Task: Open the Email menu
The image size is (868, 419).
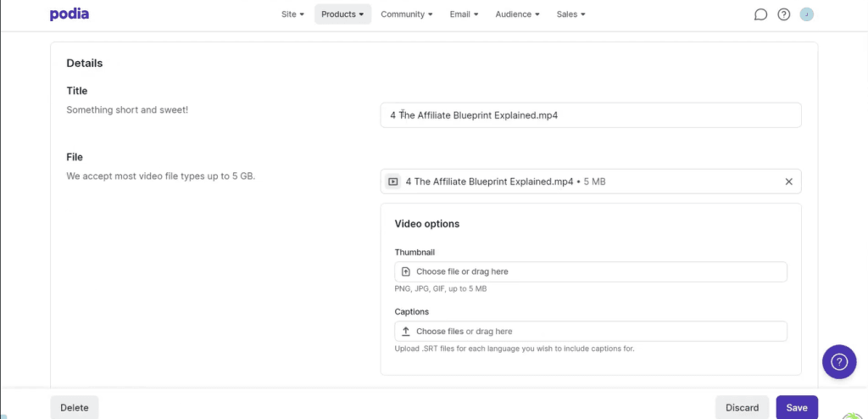Action: click(x=464, y=14)
